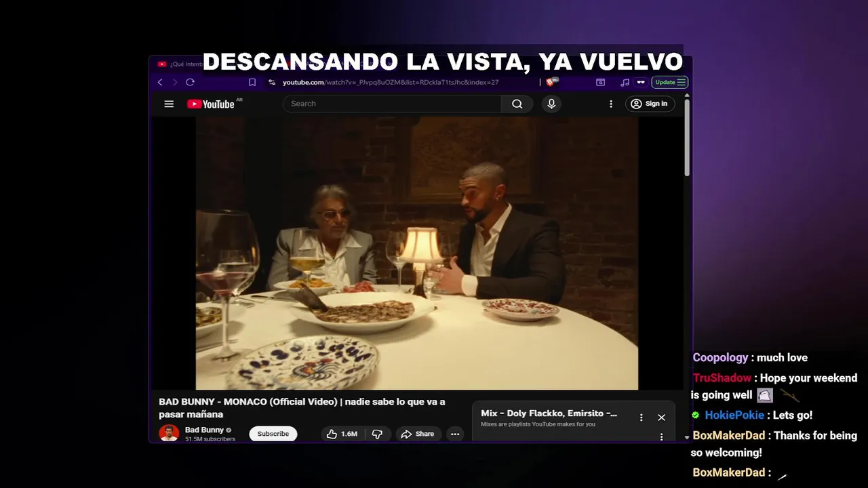Click the green Update menu button
This screenshot has height=488, width=868.
[x=670, y=82]
